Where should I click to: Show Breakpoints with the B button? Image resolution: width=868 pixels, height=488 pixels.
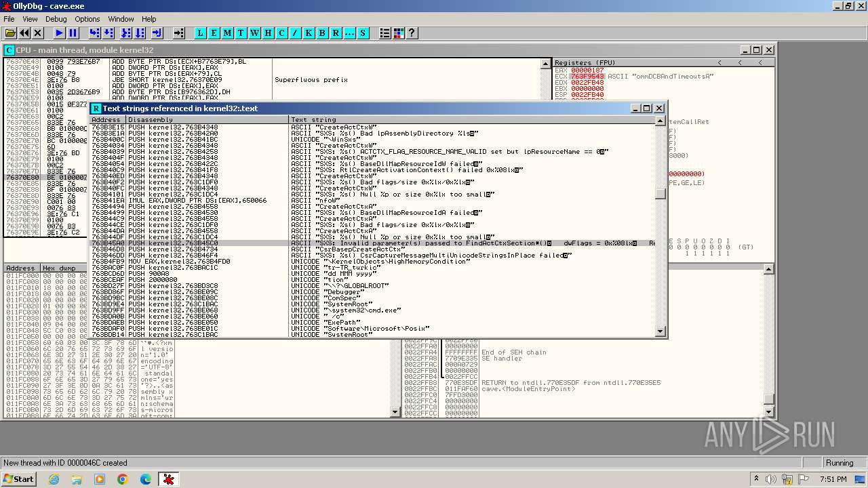pos(323,33)
